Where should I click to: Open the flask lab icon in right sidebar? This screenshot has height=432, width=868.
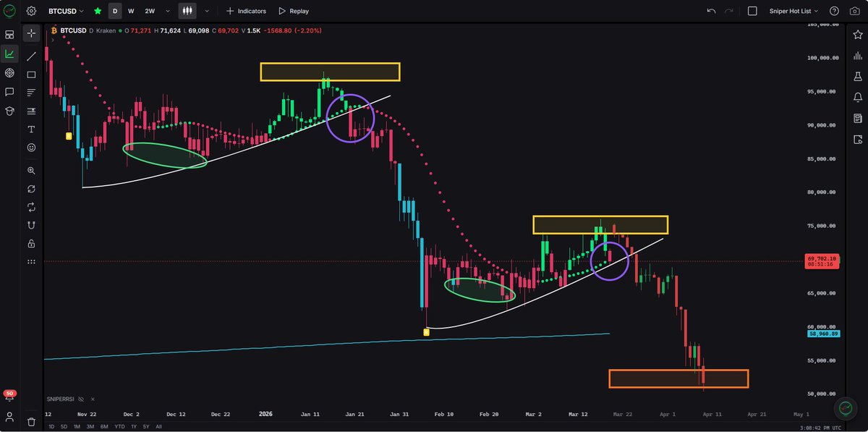(x=857, y=76)
